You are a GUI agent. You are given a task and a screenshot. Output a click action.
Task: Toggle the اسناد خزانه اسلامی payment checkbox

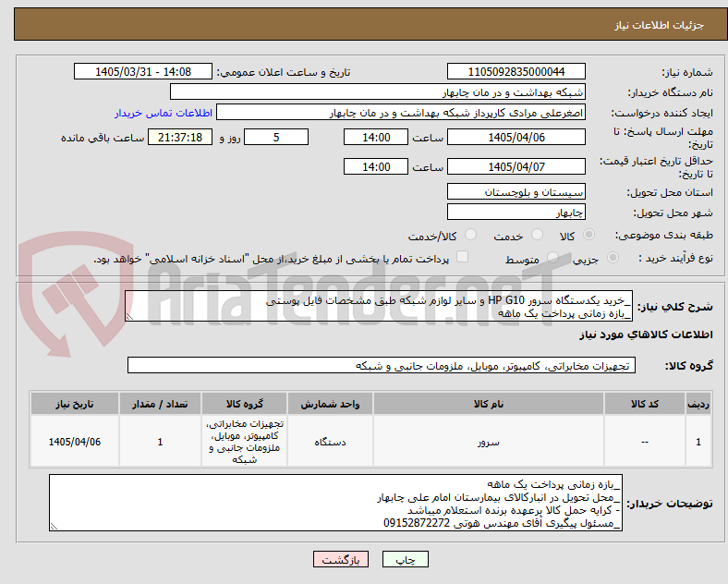(x=463, y=257)
